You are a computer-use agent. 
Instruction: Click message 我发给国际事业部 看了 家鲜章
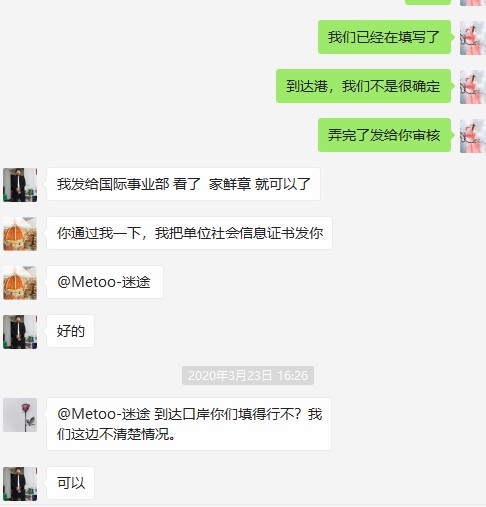click(x=183, y=184)
